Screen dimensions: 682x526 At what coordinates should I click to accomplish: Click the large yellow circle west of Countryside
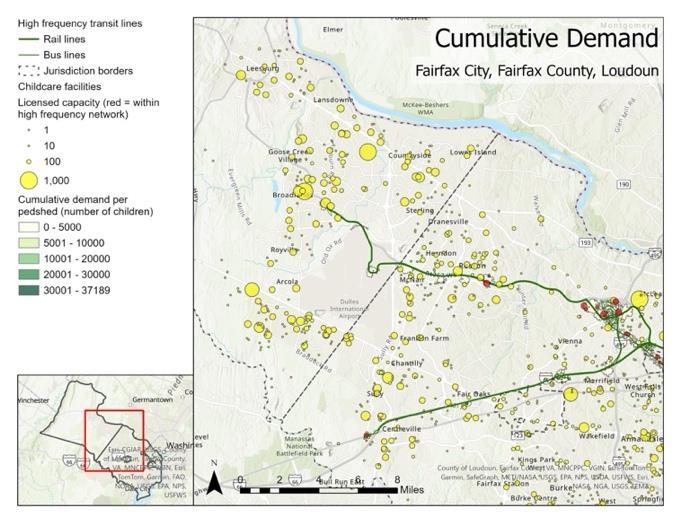pyautogui.click(x=368, y=152)
